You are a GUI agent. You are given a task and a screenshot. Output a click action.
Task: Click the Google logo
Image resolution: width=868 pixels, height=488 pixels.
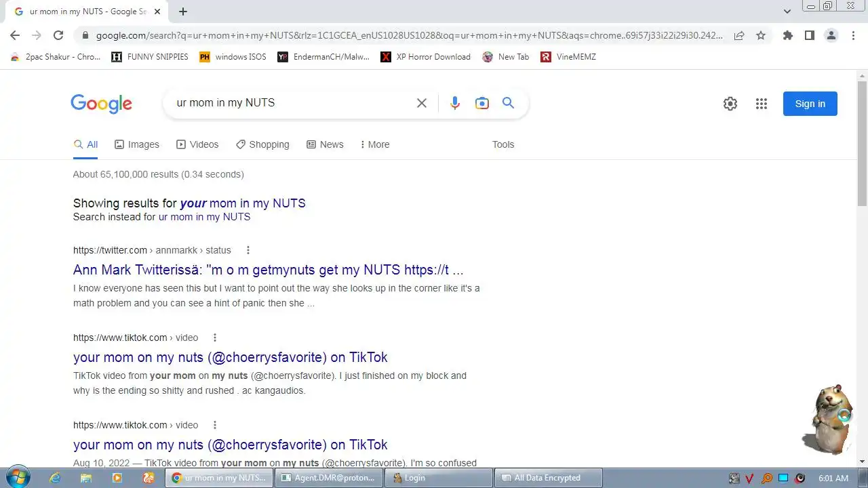click(102, 104)
